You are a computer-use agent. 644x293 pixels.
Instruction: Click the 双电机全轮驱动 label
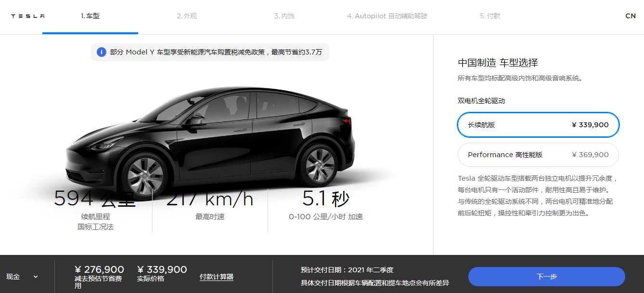click(x=481, y=101)
